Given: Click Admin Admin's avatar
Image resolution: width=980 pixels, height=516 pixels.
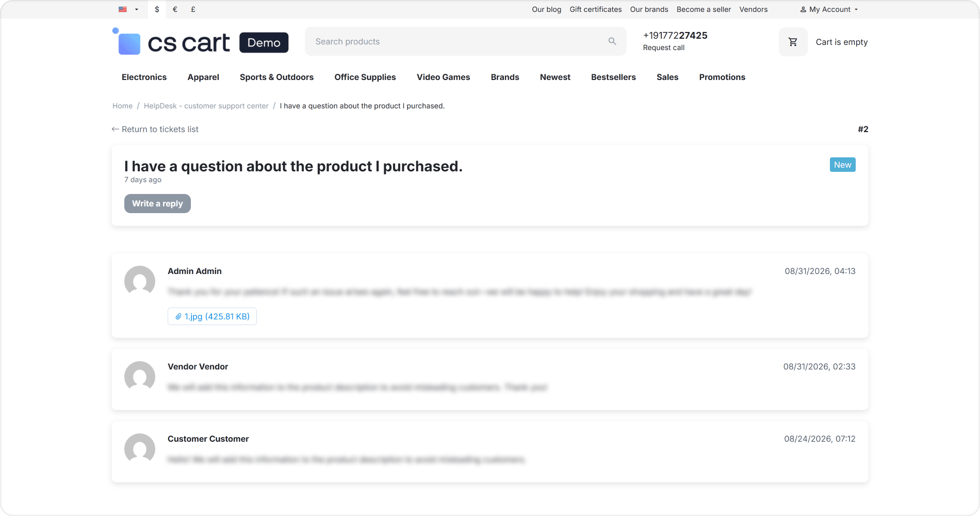Looking at the screenshot, I should pyautogui.click(x=140, y=281).
